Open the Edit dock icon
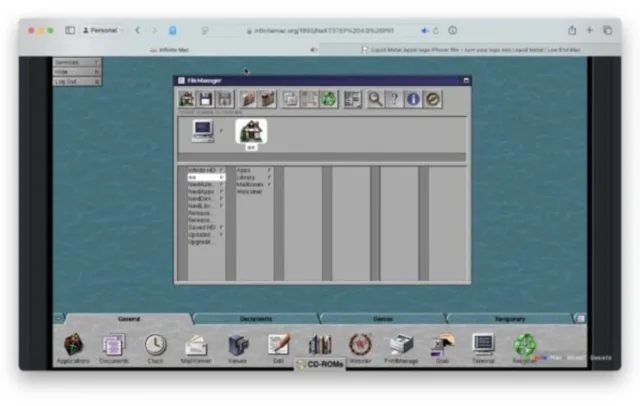 279,344
